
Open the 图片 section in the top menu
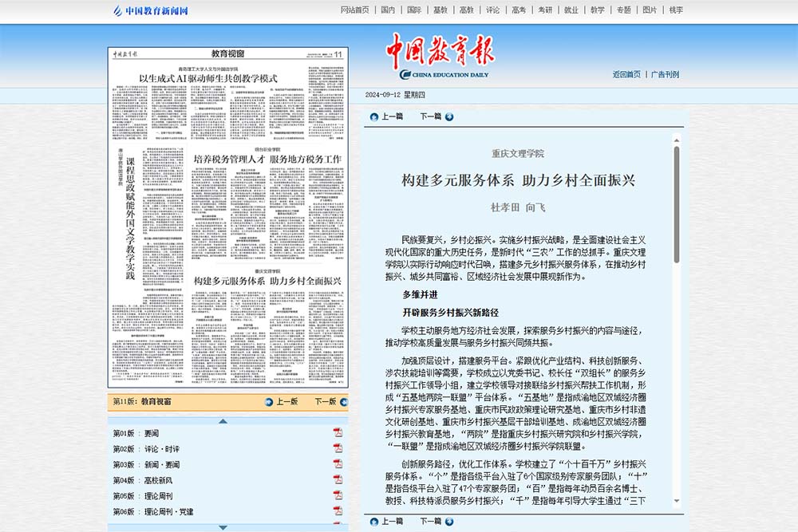point(651,10)
